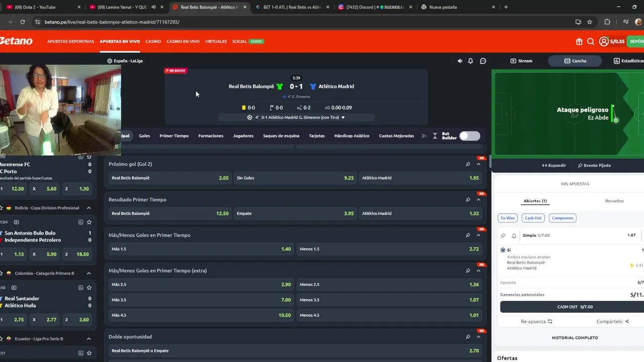The width and height of the screenshot is (644, 362).
Task: Open the Saques de esquina tab
Action: coord(281,136)
